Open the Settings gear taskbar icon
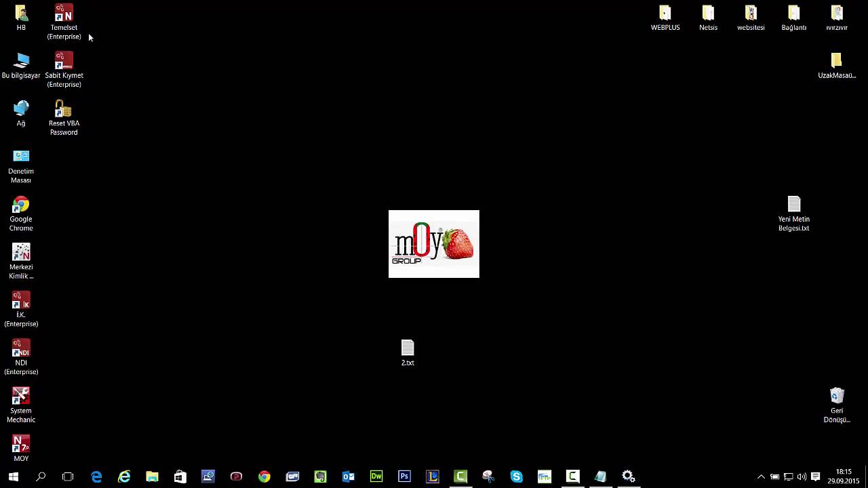This screenshot has height=488, width=868. pyautogui.click(x=629, y=476)
